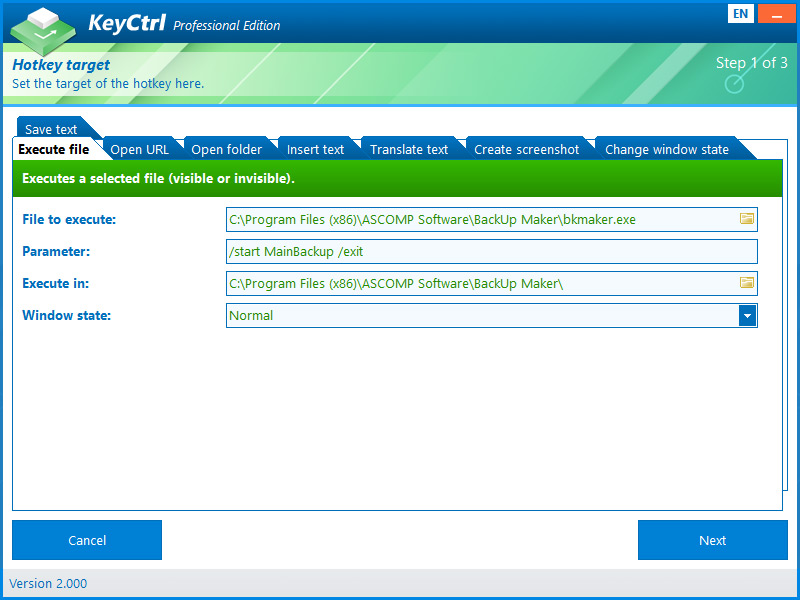
Task: Browse for Execute in folder icon
Action: 746,283
